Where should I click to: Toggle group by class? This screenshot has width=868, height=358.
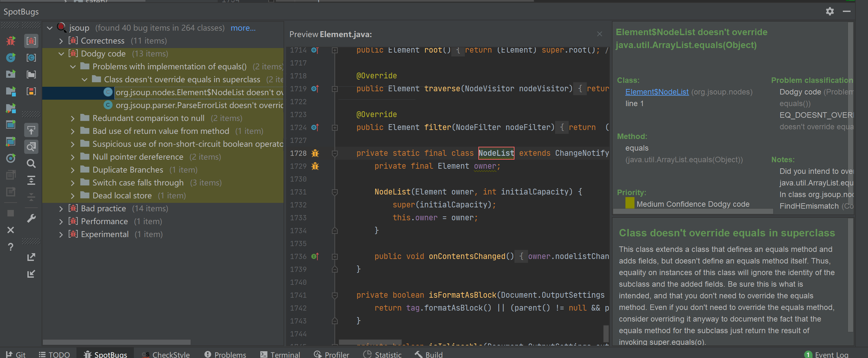coord(31,58)
